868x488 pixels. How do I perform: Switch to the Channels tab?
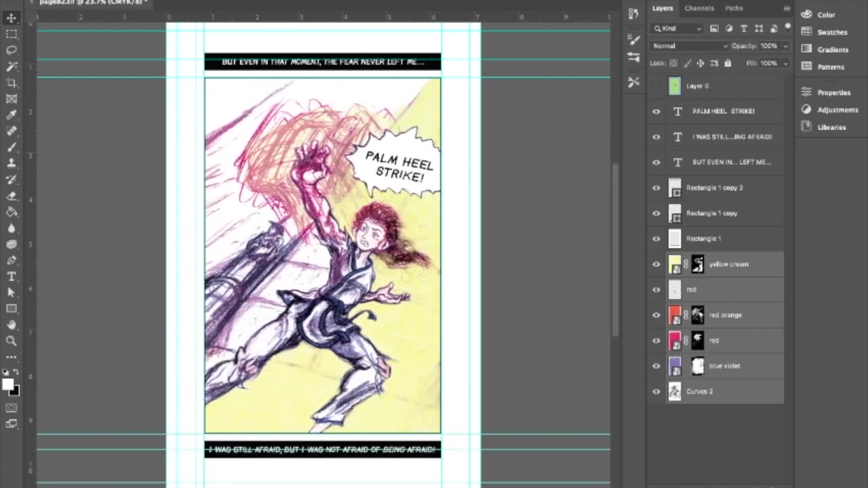coord(698,8)
